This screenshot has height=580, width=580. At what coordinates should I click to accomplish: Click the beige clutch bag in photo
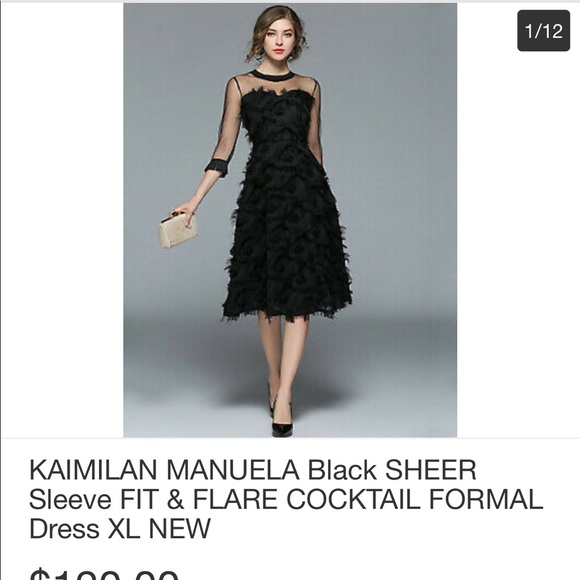178,229
